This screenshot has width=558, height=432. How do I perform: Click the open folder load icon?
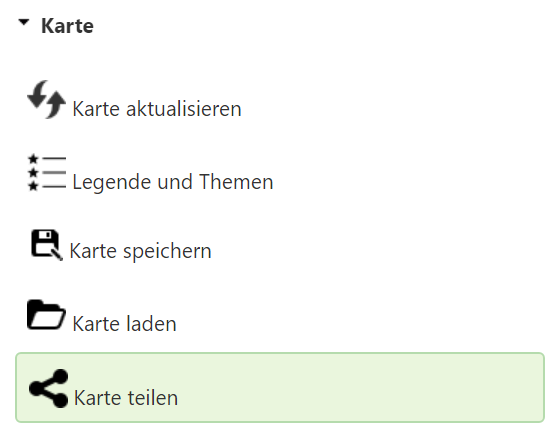46,315
